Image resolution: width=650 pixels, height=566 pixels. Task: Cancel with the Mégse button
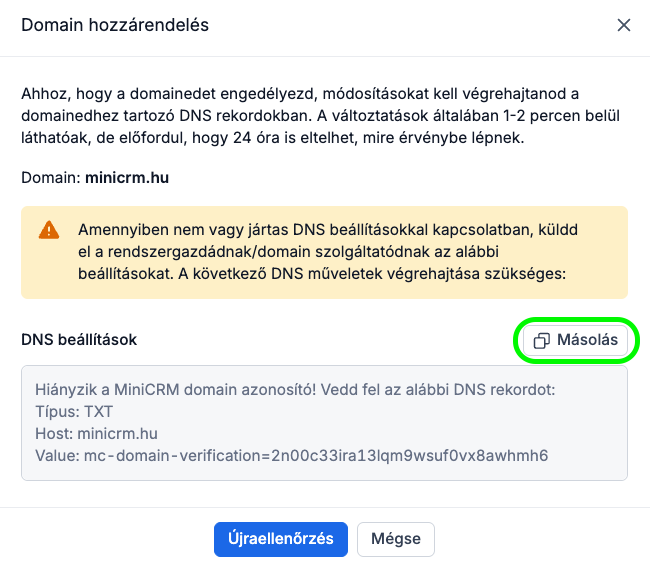(x=395, y=539)
